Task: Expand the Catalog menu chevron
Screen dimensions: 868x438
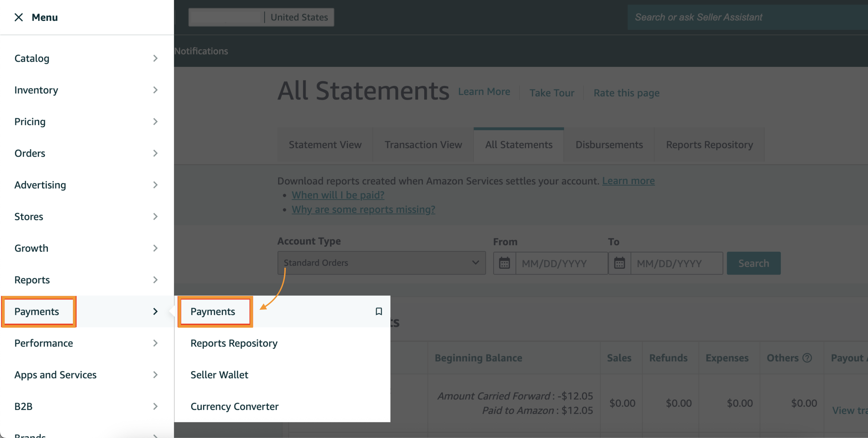Action: click(x=155, y=58)
